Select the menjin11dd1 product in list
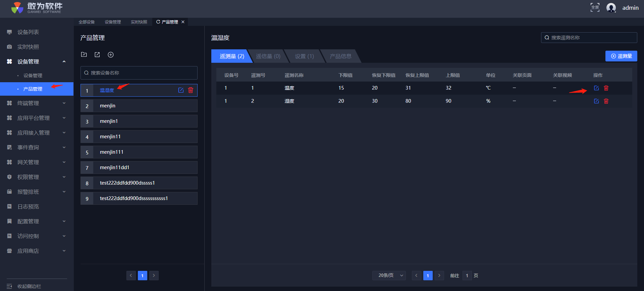Image resolution: width=644 pixels, height=291 pixels. coord(139,167)
